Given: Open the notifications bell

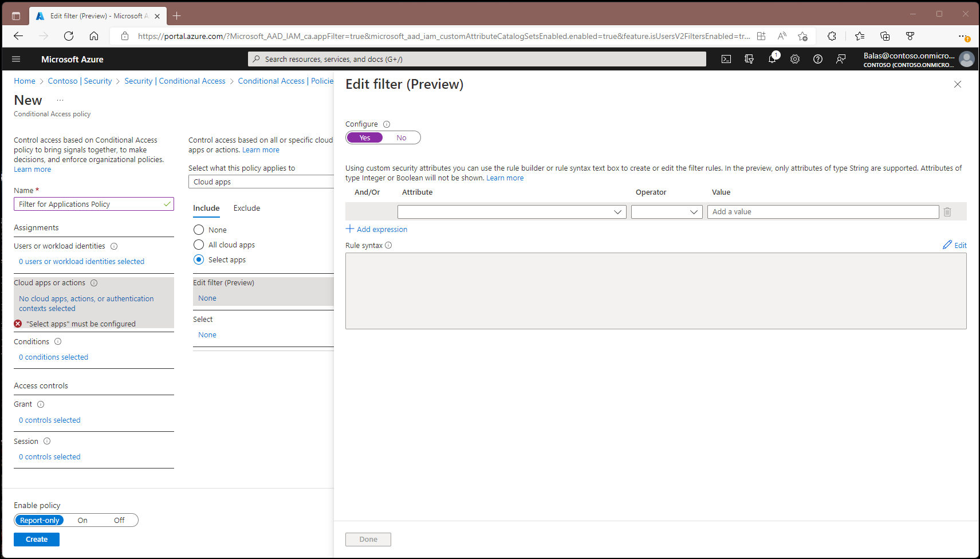Looking at the screenshot, I should (772, 59).
